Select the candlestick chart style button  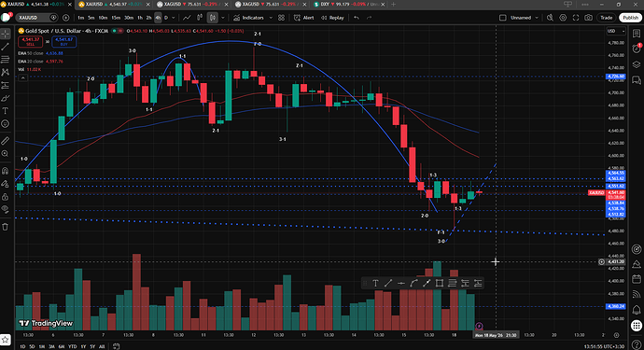click(213, 18)
